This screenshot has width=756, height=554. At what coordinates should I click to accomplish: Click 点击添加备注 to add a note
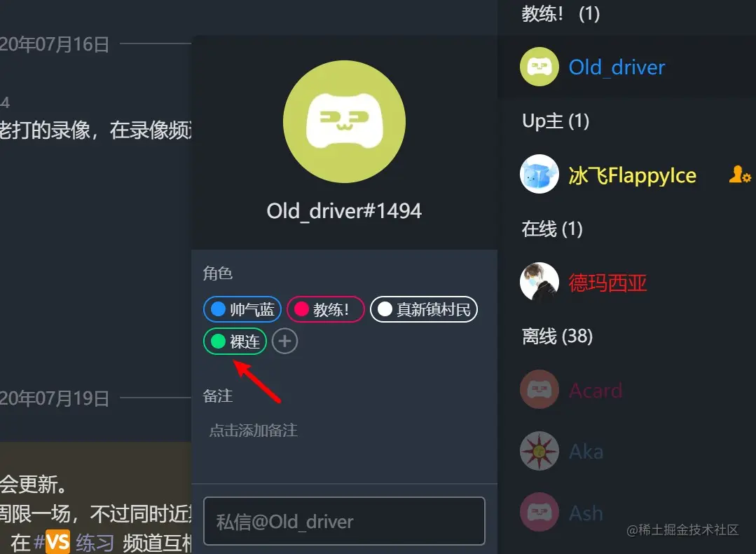(253, 430)
